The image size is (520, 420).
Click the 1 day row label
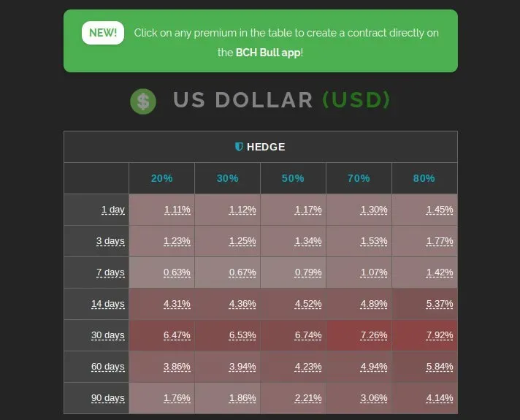click(x=113, y=210)
